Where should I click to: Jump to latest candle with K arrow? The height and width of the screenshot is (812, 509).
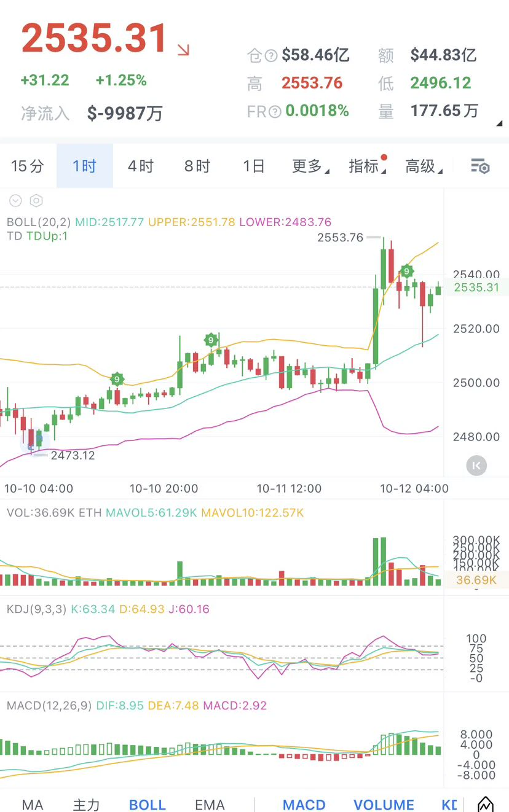pos(476,466)
